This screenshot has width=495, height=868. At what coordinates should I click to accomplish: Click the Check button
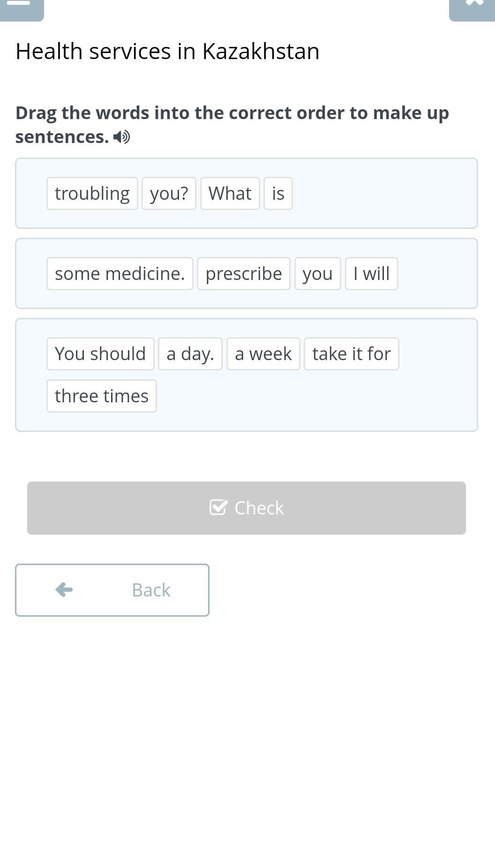pos(246,508)
